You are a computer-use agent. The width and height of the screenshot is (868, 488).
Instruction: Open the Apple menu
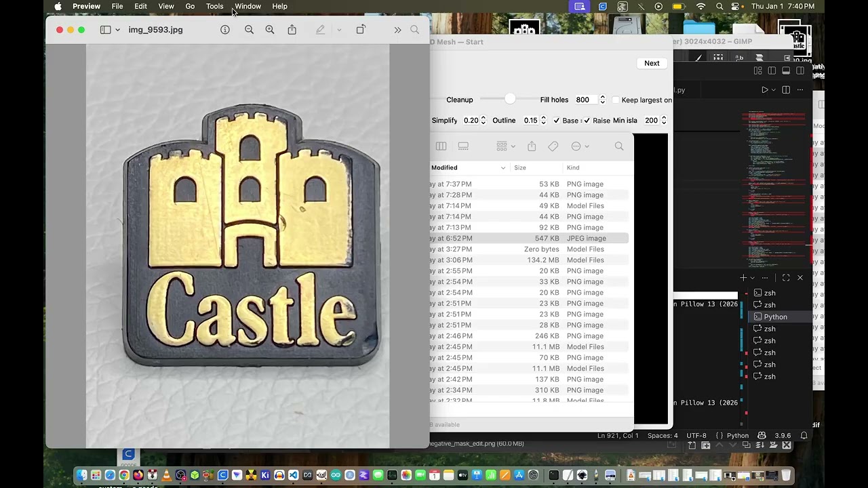[58, 7]
